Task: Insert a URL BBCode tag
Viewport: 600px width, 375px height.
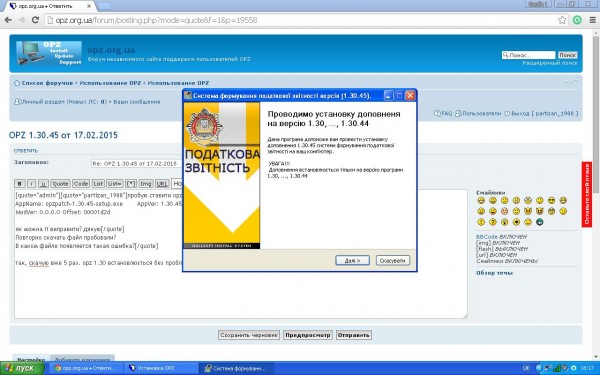Action: (162, 184)
